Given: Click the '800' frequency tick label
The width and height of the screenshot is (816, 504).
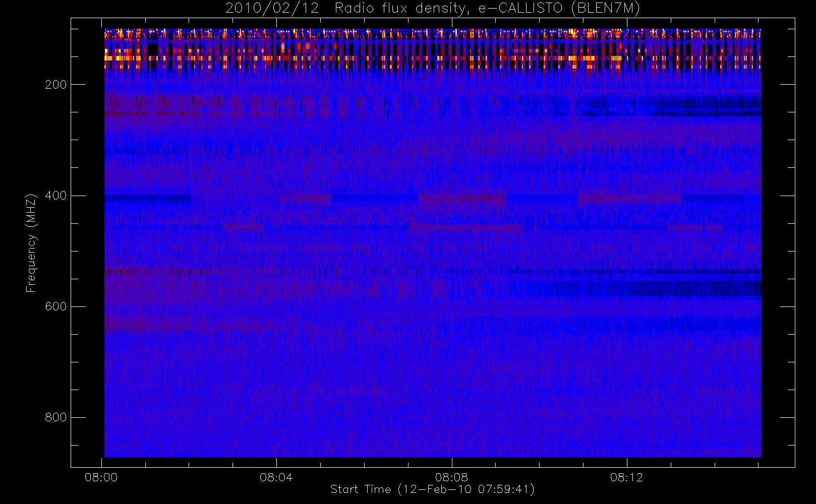Looking at the screenshot, I should click(55, 417).
